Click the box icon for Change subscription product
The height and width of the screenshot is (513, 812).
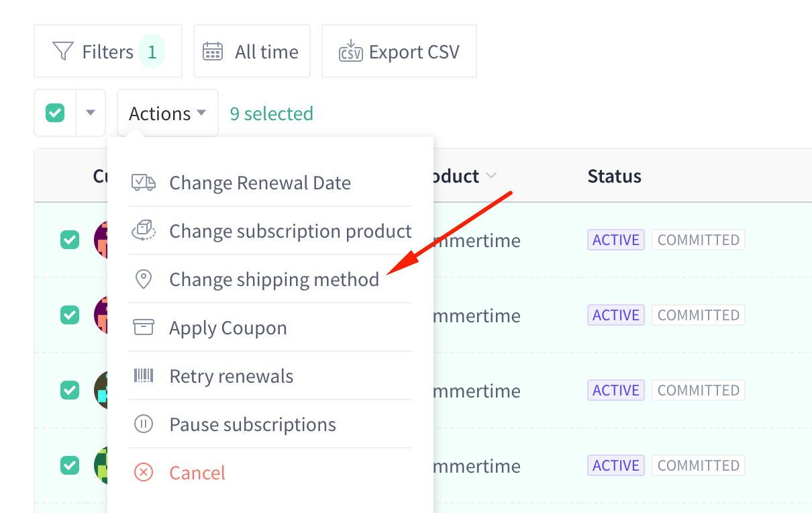[x=143, y=231]
